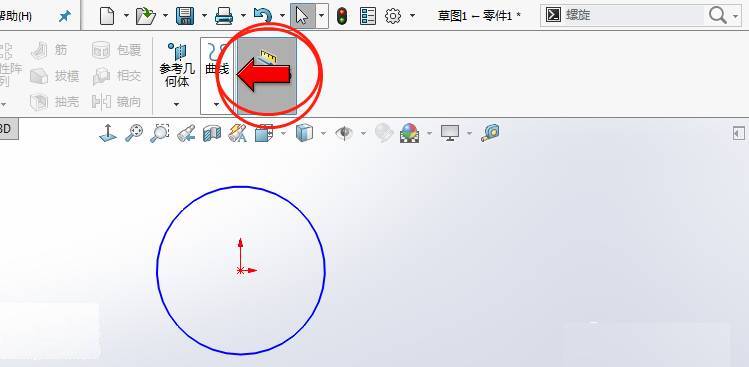Click the 抽壳 shell button

54,102
